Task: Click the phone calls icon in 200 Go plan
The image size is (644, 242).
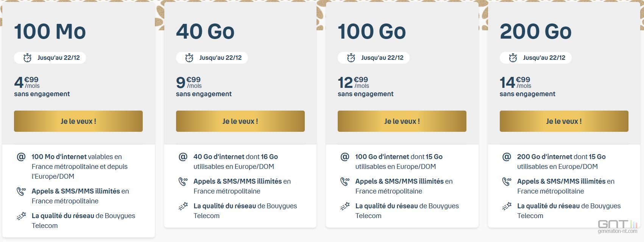Action: (507, 181)
